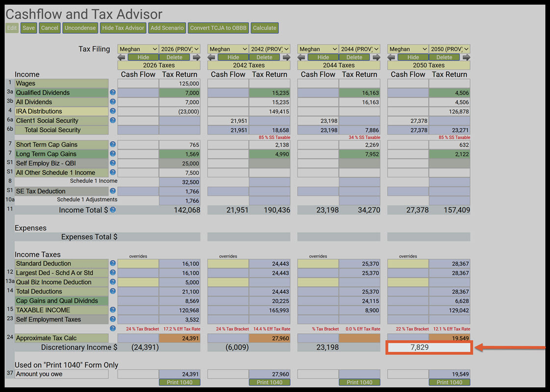The width and height of the screenshot is (550, 392).
Task: Move 2042 scenario left with arrow
Action: pos(211,57)
